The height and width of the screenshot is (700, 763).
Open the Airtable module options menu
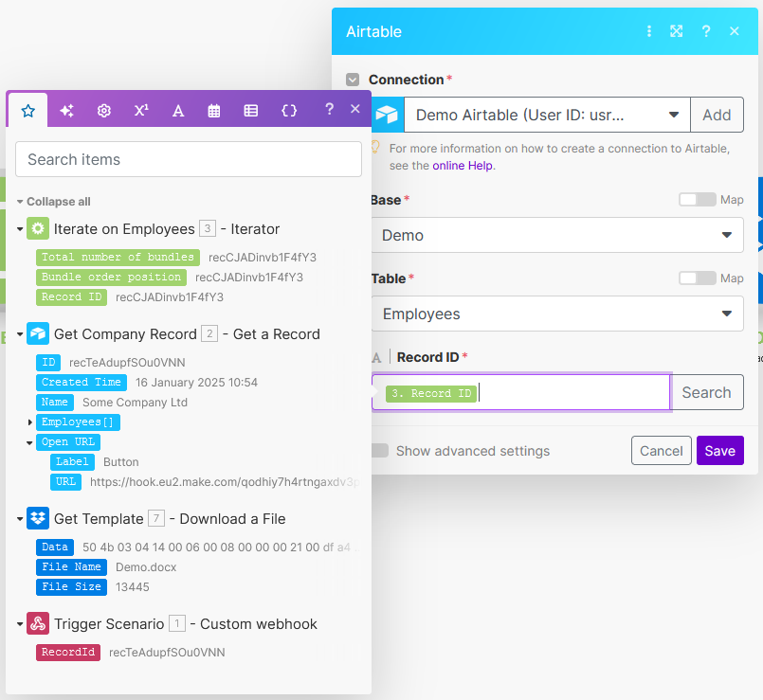(649, 31)
